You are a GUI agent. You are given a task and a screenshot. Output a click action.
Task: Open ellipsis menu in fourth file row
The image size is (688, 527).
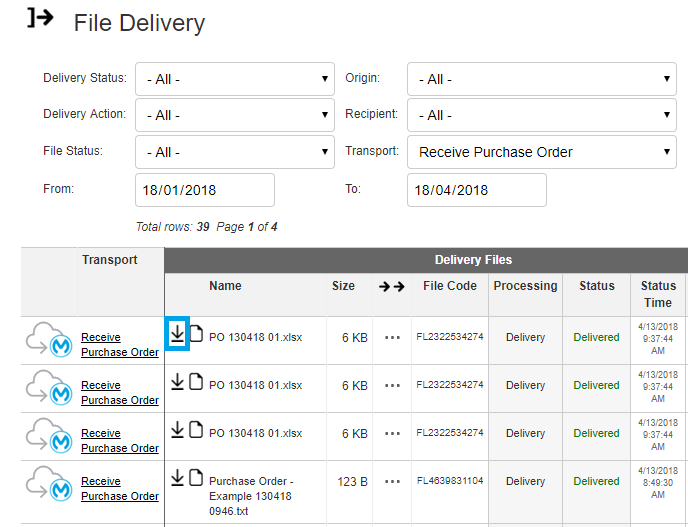tap(392, 482)
